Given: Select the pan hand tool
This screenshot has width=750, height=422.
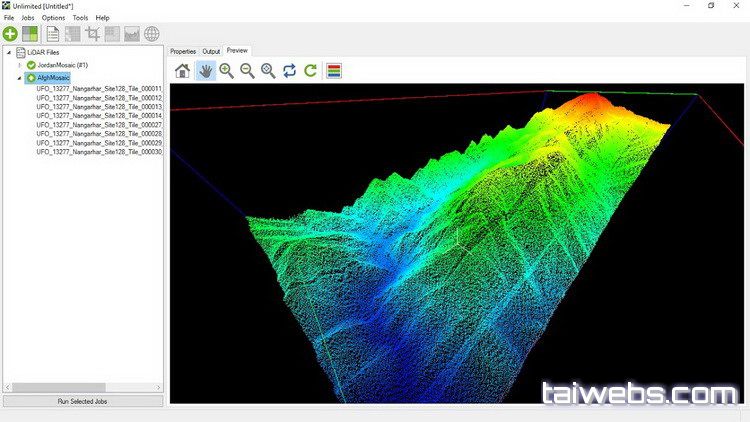Looking at the screenshot, I should tap(205, 70).
